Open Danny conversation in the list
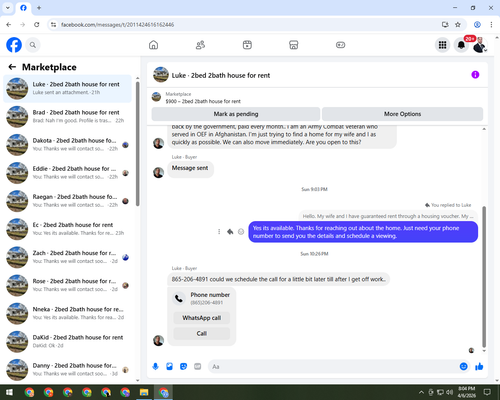Image resolution: width=500 pixels, height=400 pixels. coord(67,369)
